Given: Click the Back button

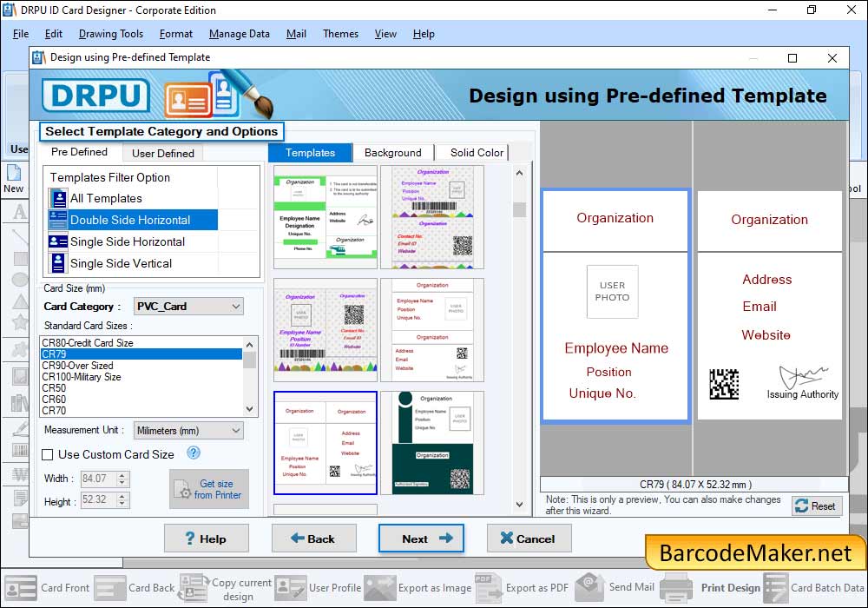Looking at the screenshot, I should pos(314,539).
